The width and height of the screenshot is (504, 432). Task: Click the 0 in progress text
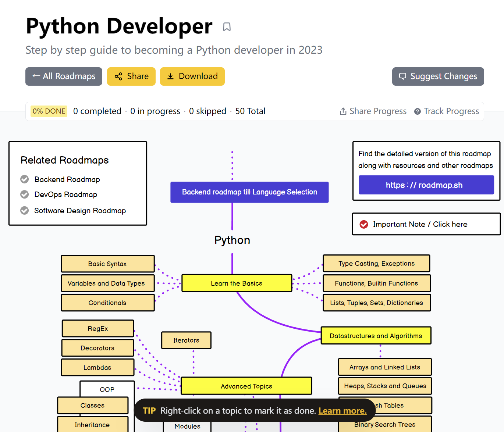point(155,111)
